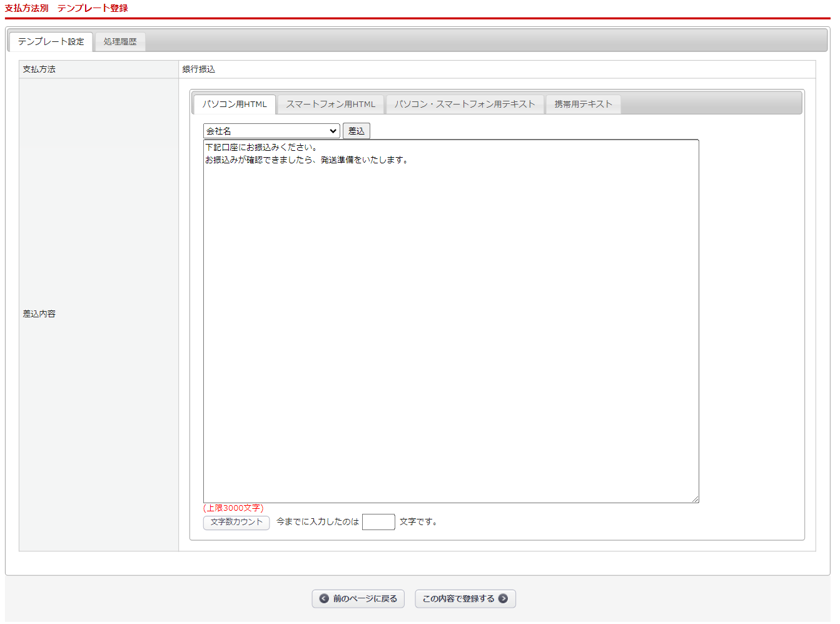Click the 銀行振込 payment method value
This screenshot has height=624, width=840.
(x=199, y=69)
